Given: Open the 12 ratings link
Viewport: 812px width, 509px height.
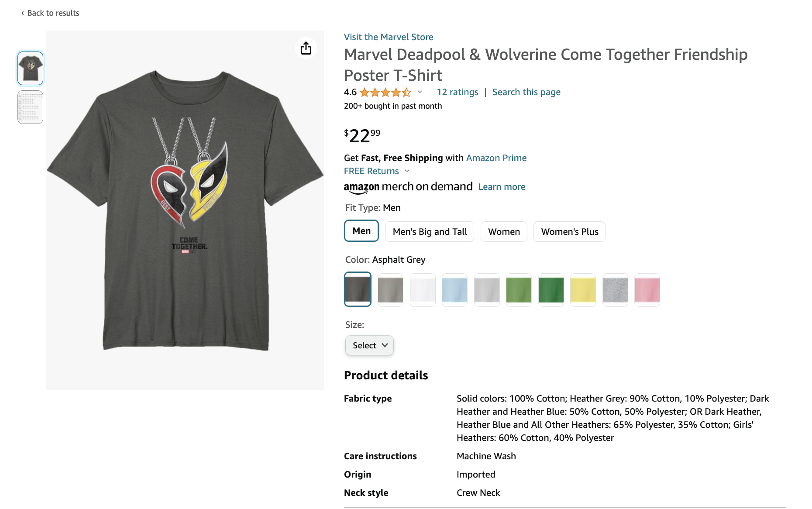Looking at the screenshot, I should (458, 92).
